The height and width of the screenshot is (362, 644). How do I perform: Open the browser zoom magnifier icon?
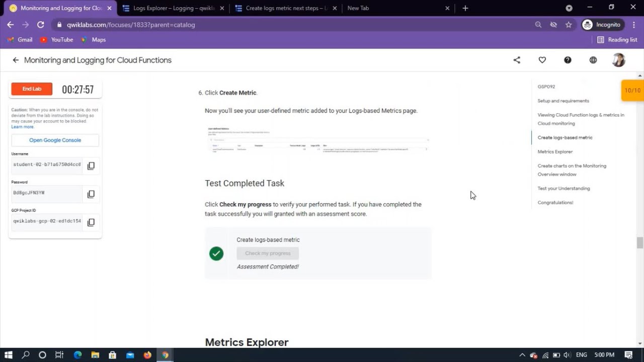pyautogui.click(x=538, y=25)
